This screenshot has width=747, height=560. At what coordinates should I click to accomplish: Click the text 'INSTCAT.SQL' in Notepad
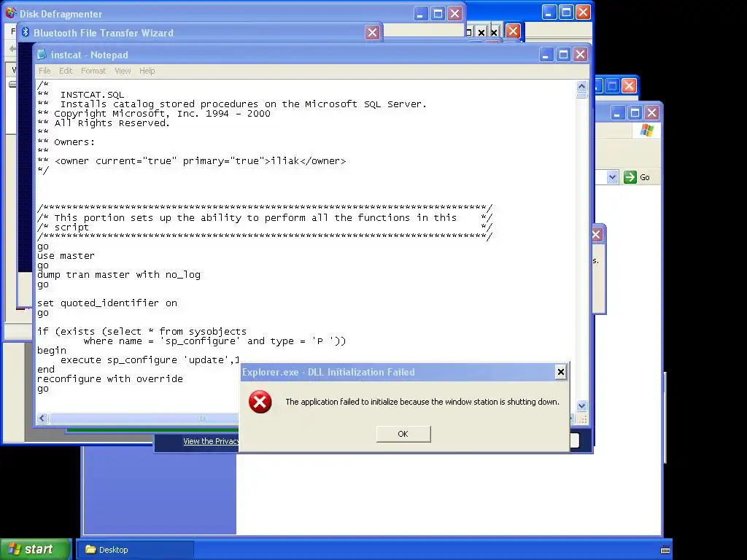point(92,95)
